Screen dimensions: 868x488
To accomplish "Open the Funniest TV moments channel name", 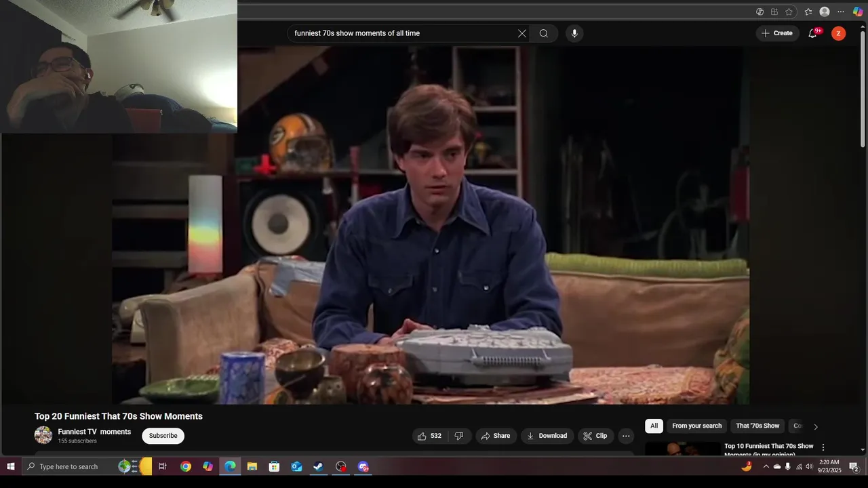I will point(94,432).
